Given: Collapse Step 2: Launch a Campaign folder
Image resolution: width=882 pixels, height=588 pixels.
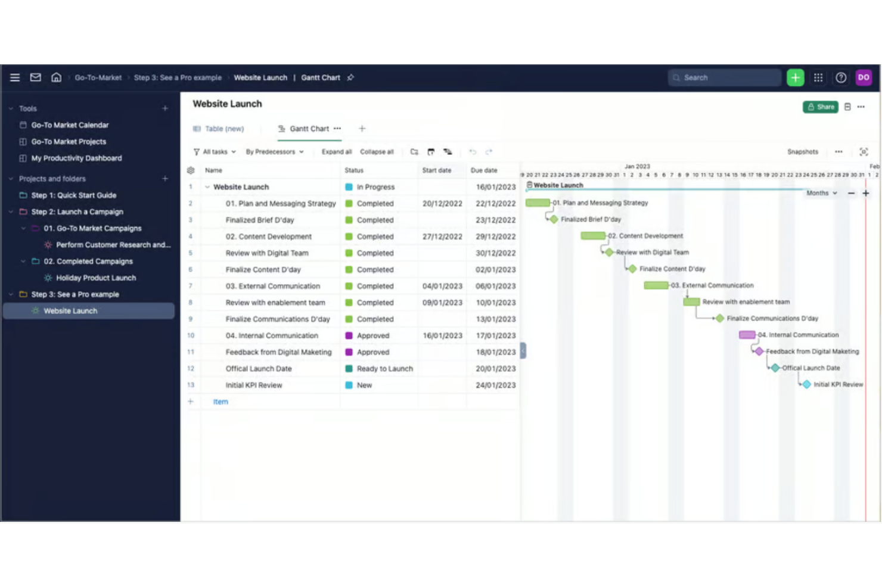Looking at the screenshot, I should point(11,211).
